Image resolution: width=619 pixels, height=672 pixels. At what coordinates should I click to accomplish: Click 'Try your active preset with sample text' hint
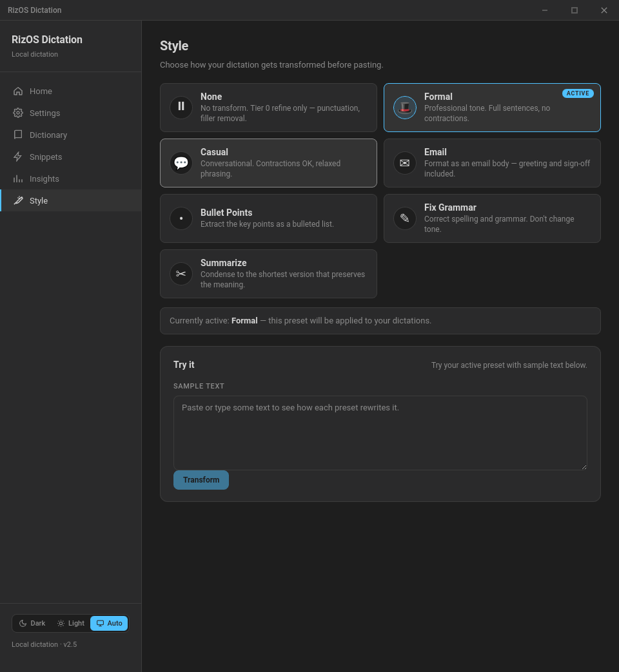coord(509,365)
